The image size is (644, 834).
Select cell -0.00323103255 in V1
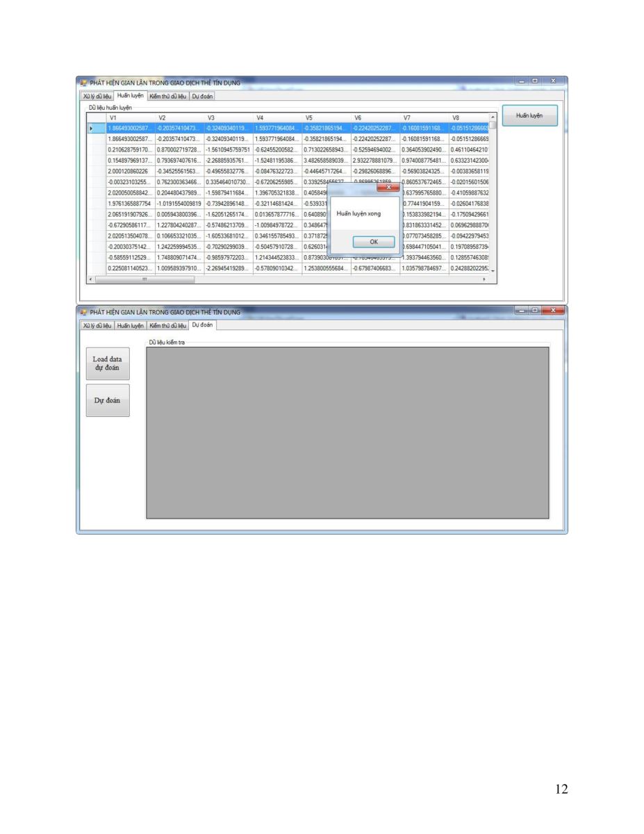coord(130,181)
